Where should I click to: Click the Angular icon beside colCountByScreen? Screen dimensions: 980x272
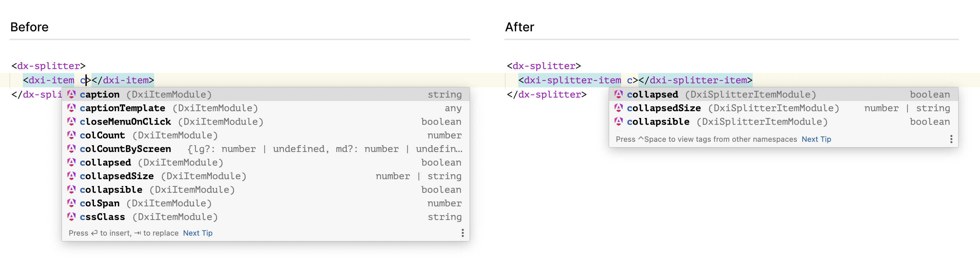71,149
